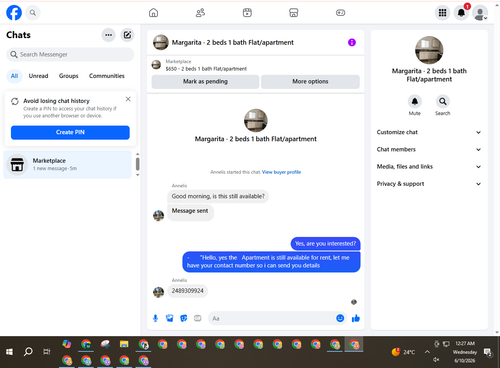Choose a sticker icon

[184, 318]
